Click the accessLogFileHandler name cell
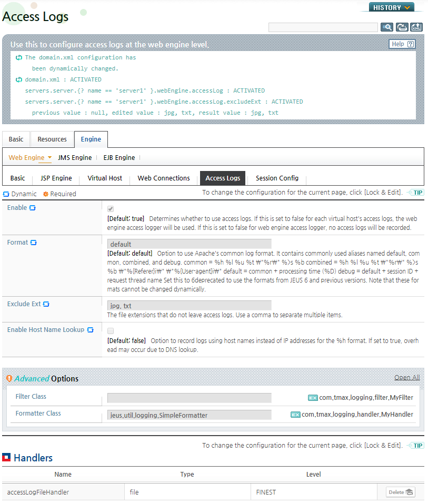Image resolution: width=428 pixels, height=504 pixels. (63, 492)
